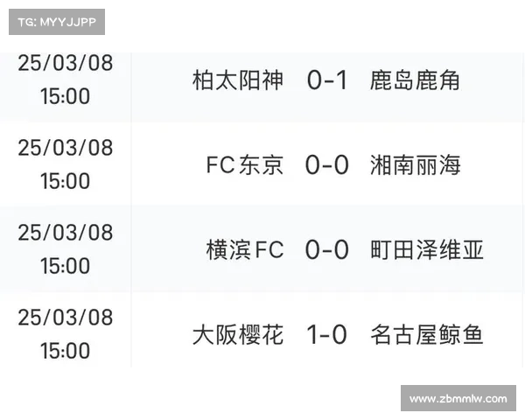Click the 0-0 score of the FC东京 match
Viewport: 525px width, 420px height.
click(327, 165)
